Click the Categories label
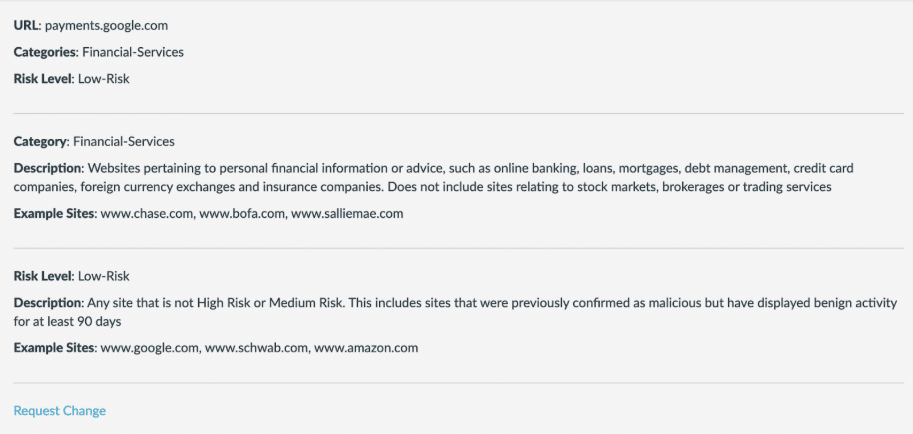Image resolution: width=913 pixels, height=434 pixels. tap(45, 52)
